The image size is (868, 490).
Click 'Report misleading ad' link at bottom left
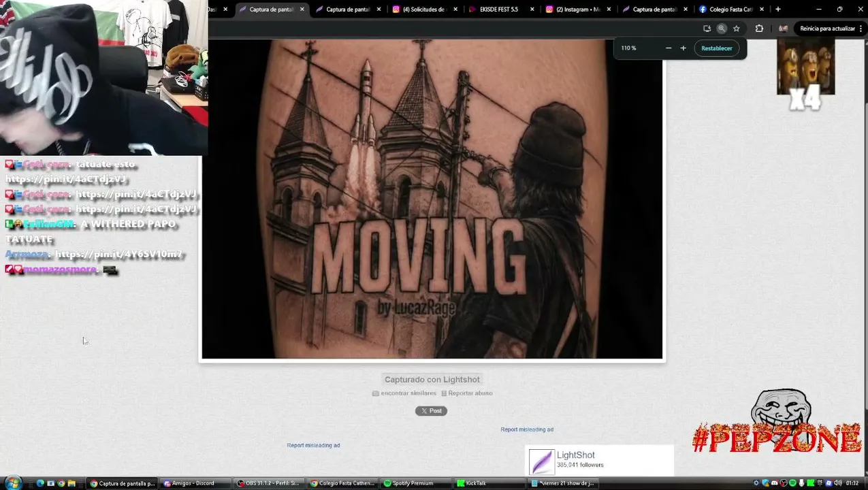[313, 445]
